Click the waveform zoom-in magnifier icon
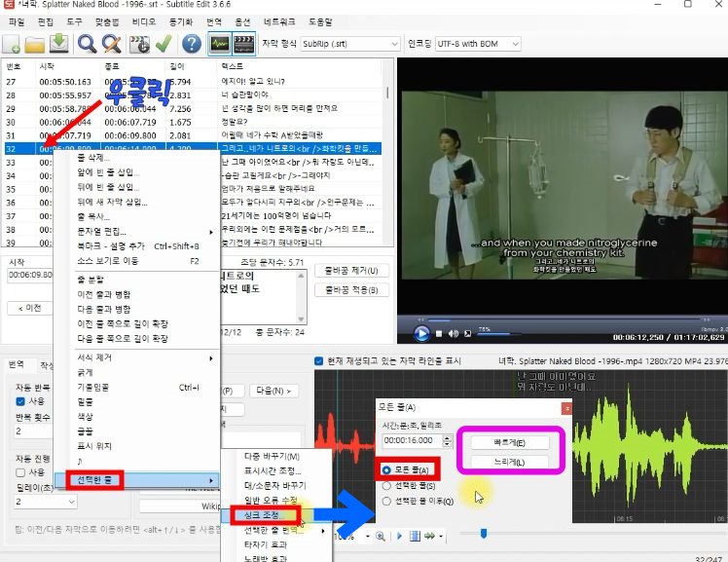 tap(381, 537)
